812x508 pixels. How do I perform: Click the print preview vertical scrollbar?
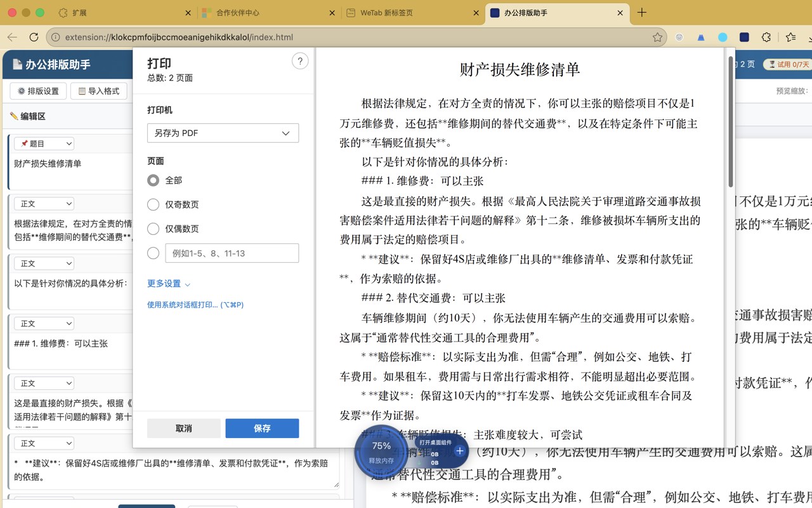730,121
